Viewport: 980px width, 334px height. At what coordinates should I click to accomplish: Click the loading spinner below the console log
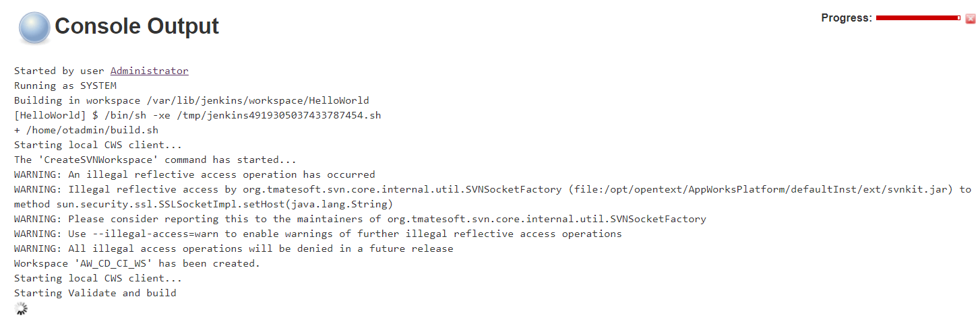tap(21, 308)
